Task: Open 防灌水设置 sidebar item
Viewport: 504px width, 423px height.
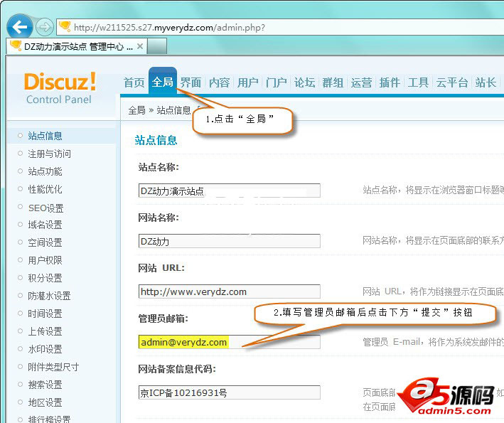Action: (49, 296)
